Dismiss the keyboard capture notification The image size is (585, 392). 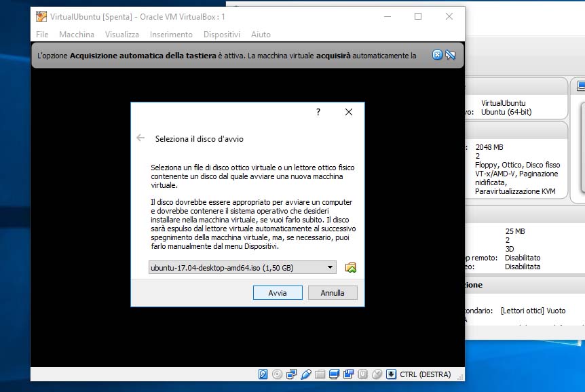pos(437,55)
